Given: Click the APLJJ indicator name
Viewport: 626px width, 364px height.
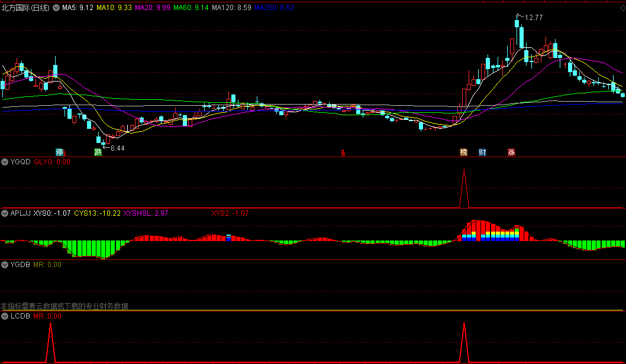Looking at the screenshot, I should (x=20, y=213).
